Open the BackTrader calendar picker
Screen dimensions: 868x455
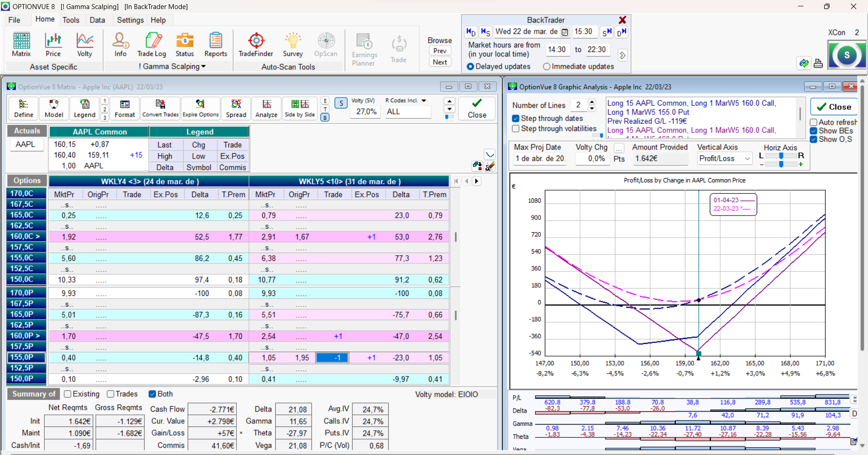tap(565, 32)
